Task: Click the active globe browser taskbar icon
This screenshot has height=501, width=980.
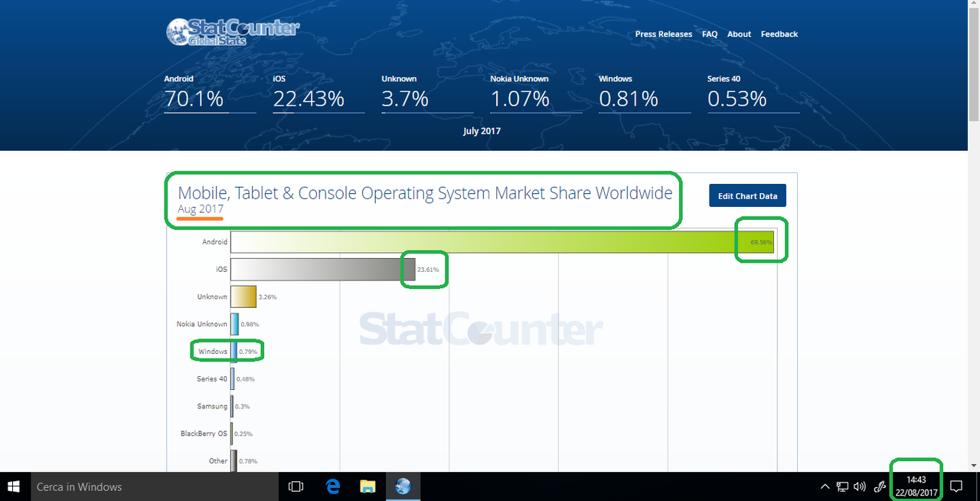Action: [x=403, y=486]
